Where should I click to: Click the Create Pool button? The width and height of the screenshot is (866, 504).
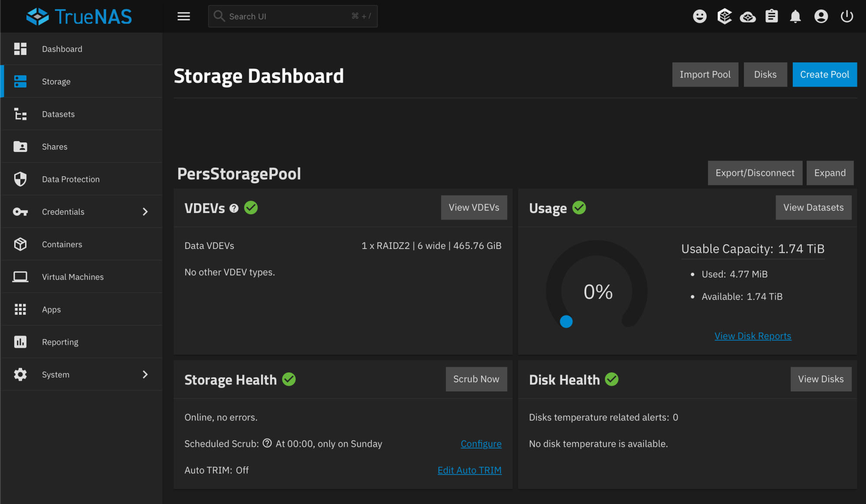click(x=824, y=74)
